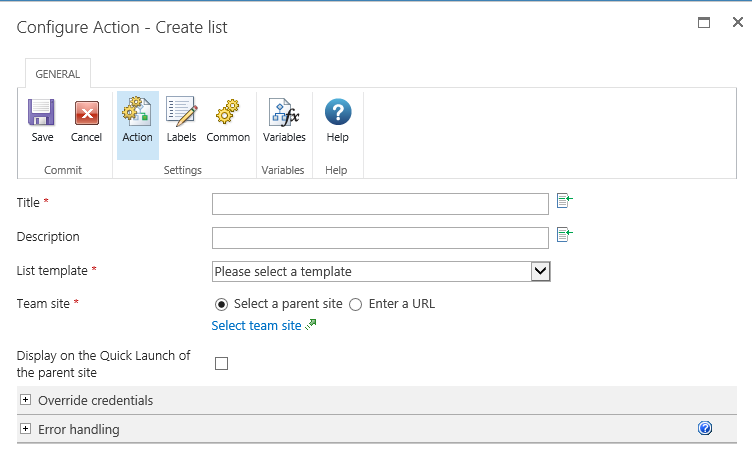Click the 'Select team site' link
The width and height of the screenshot is (752, 459).
(256, 326)
